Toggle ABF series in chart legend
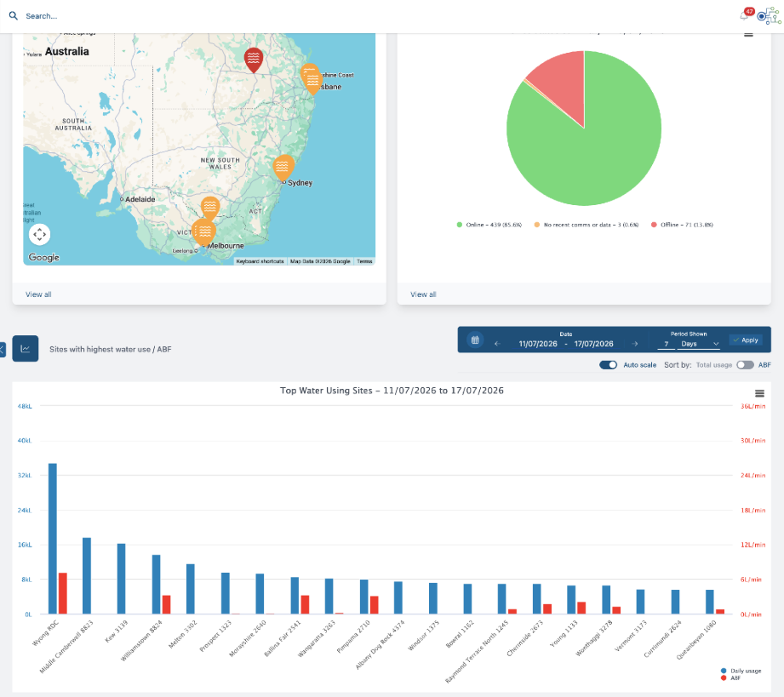The width and height of the screenshot is (784, 697). (x=730, y=678)
